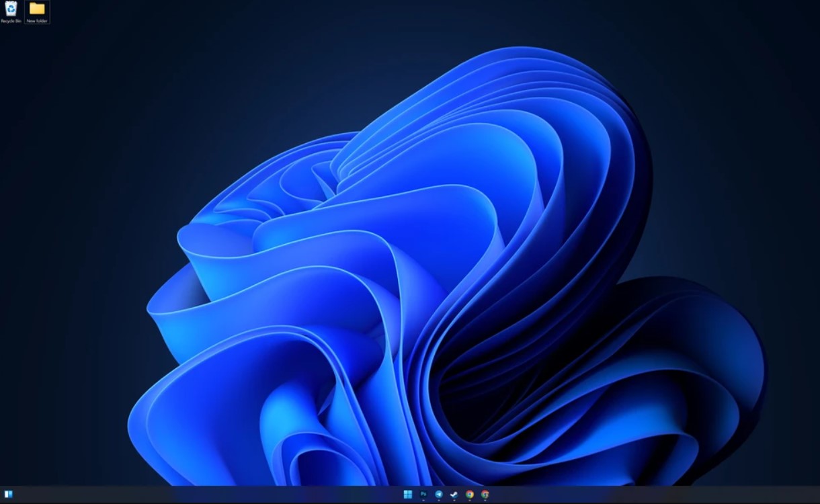820x504 pixels.
Task: Open Photoshop from the taskbar
Action: (423, 495)
